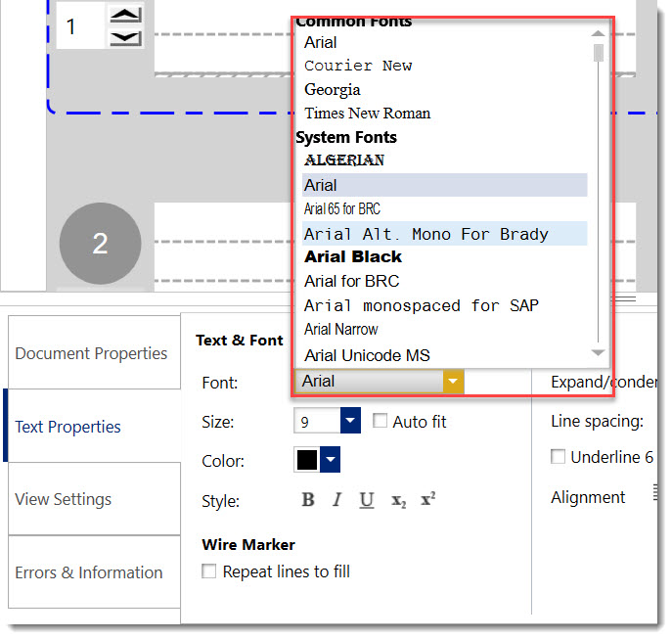The width and height of the screenshot is (672, 639).
Task: Toggle subscript formatting
Action: click(x=398, y=501)
